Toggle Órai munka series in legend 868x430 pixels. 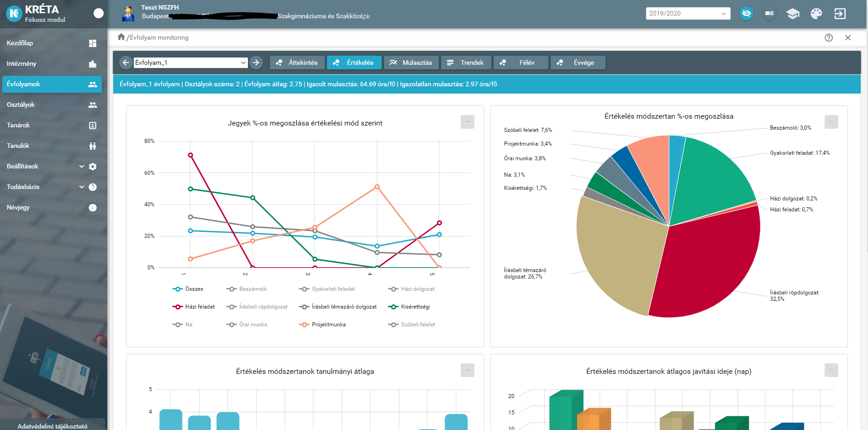click(x=247, y=325)
